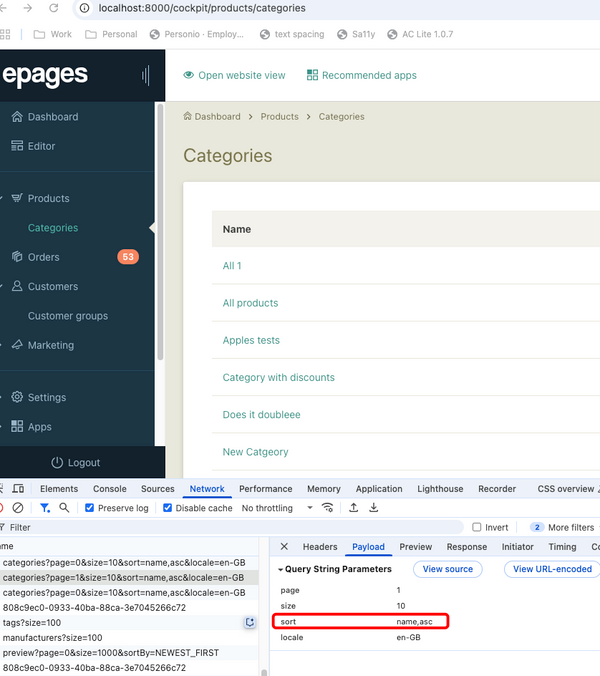This screenshot has height=676, width=600.
Task: Click the Logout power icon
Action: pos(57,462)
